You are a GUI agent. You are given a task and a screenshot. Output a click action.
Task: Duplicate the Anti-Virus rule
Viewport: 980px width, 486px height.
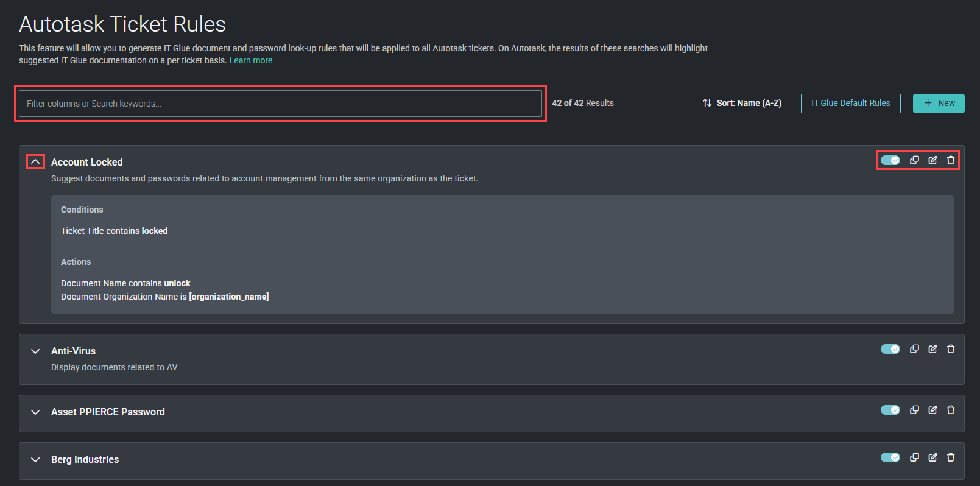[x=914, y=349]
